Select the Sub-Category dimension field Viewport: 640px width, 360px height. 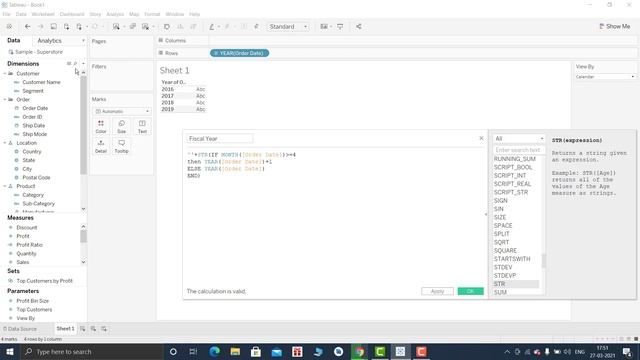(x=38, y=204)
